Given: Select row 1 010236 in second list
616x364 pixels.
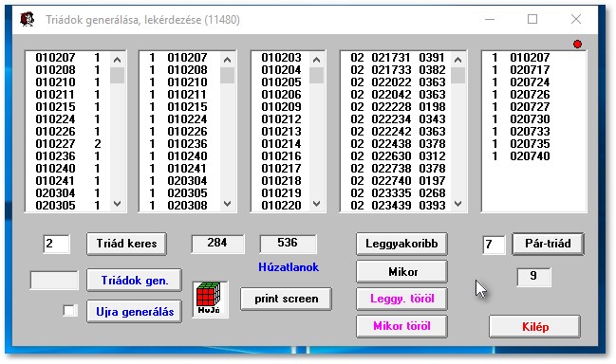Looking at the screenshot, I should (x=180, y=144).
